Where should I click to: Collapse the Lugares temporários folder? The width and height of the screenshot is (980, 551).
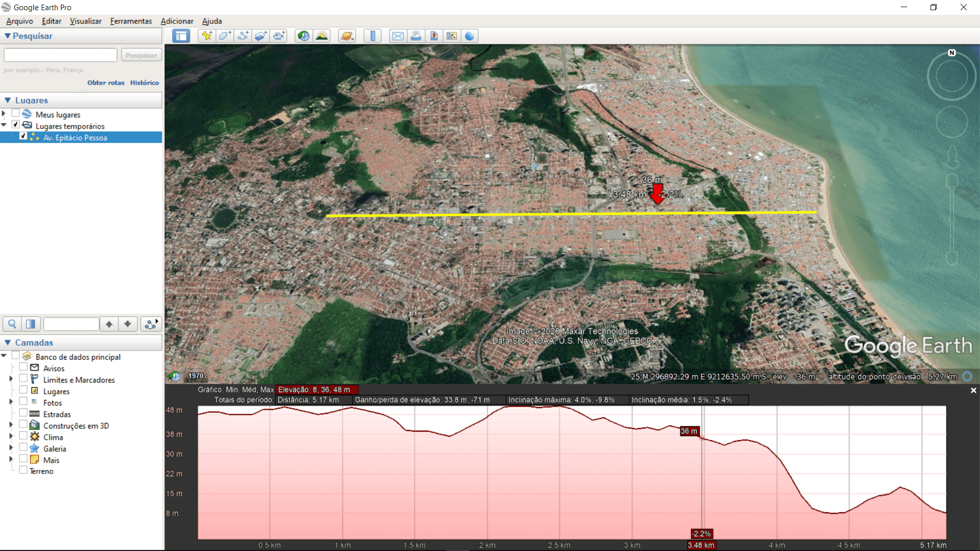pos(4,124)
